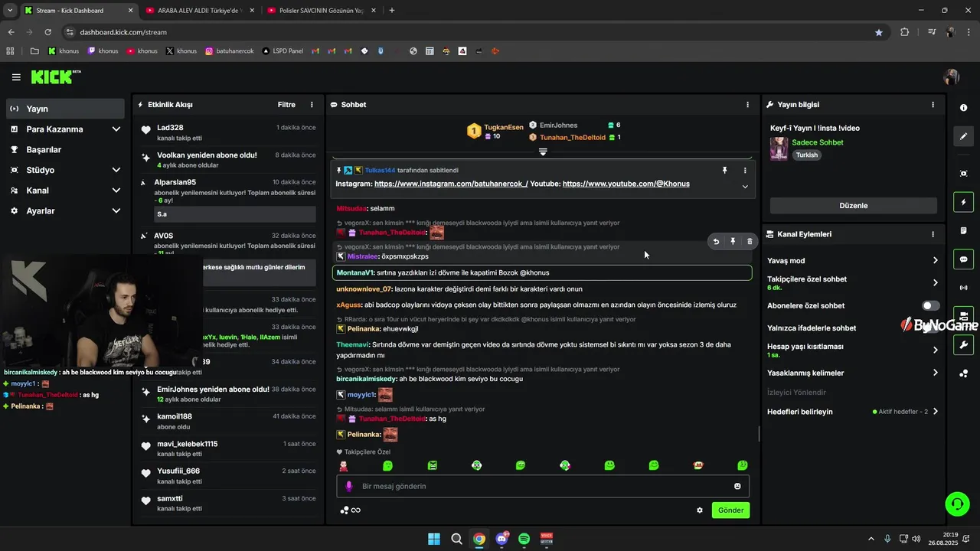Open Discord from the taskbar
The image size is (980, 551).
(501, 539)
